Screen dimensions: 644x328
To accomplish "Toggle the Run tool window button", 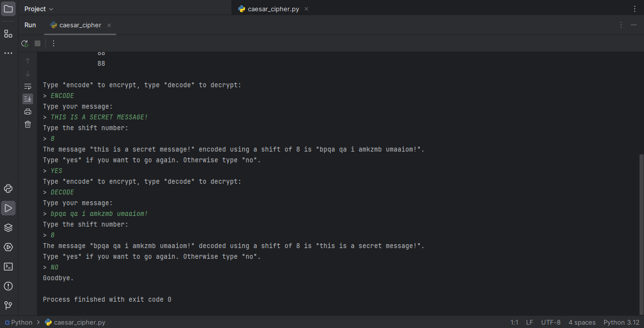I will coord(8,208).
